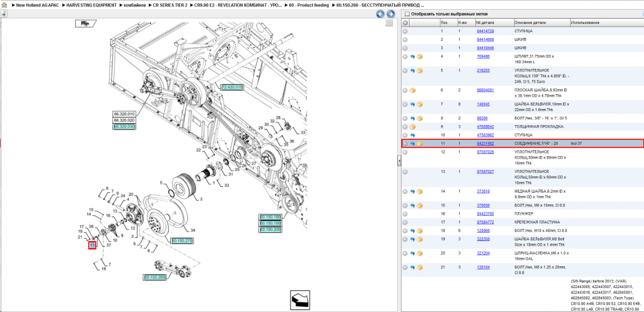Click blue replacement arrow for part 140045
This screenshot has width=644, height=312.
click(x=412, y=104)
